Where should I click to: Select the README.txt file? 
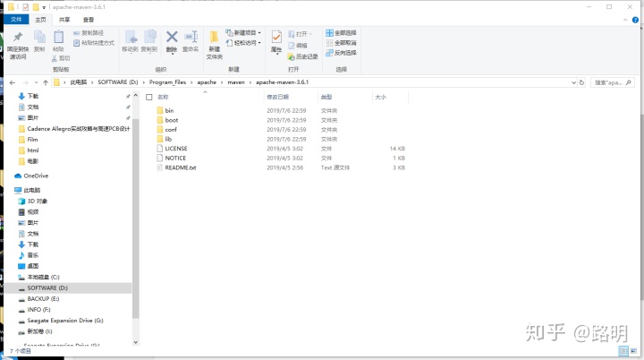pyautogui.click(x=181, y=167)
